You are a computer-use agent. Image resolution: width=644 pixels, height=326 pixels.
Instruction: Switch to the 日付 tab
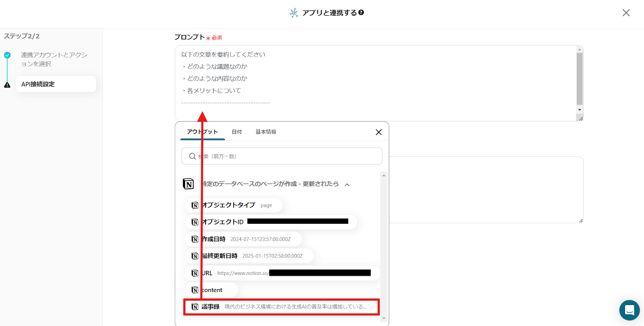tap(237, 132)
